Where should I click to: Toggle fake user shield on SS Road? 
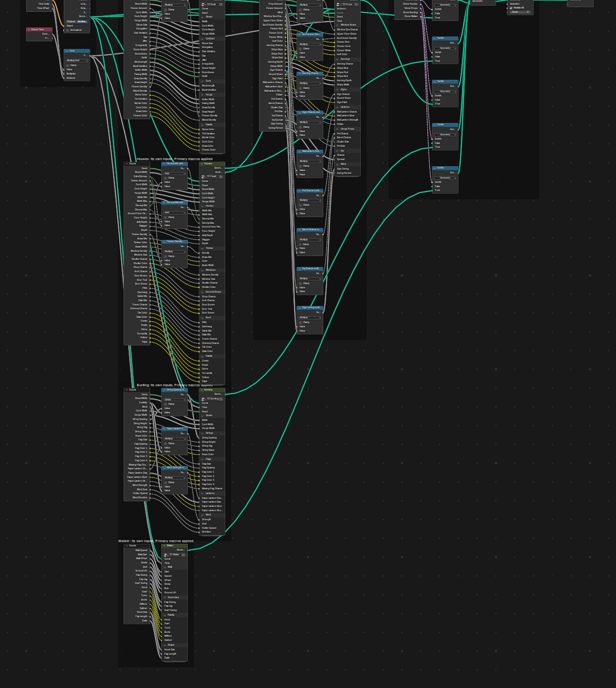(221, 4)
